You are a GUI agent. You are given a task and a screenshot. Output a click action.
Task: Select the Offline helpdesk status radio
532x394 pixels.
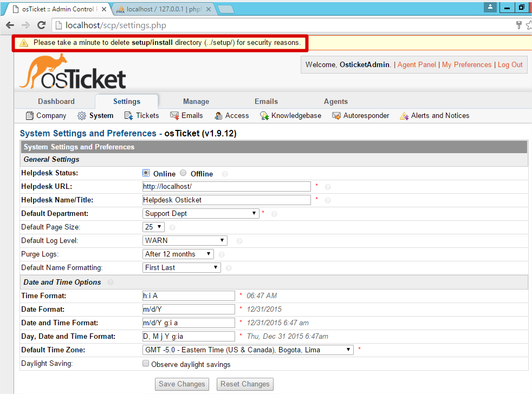point(183,173)
